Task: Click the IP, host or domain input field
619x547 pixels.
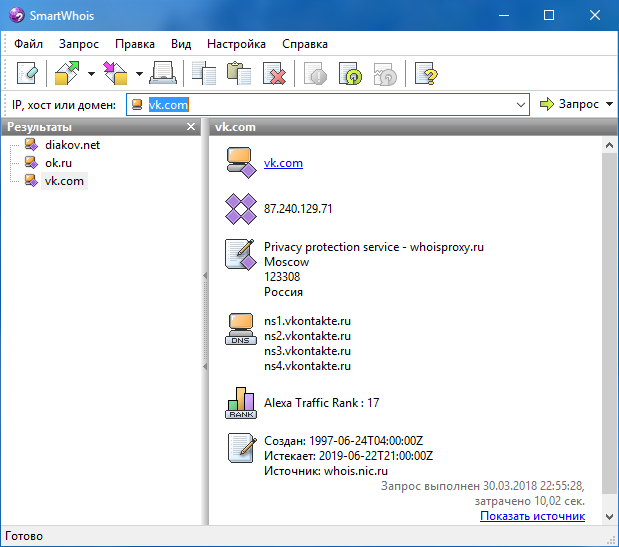Action: (330, 105)
